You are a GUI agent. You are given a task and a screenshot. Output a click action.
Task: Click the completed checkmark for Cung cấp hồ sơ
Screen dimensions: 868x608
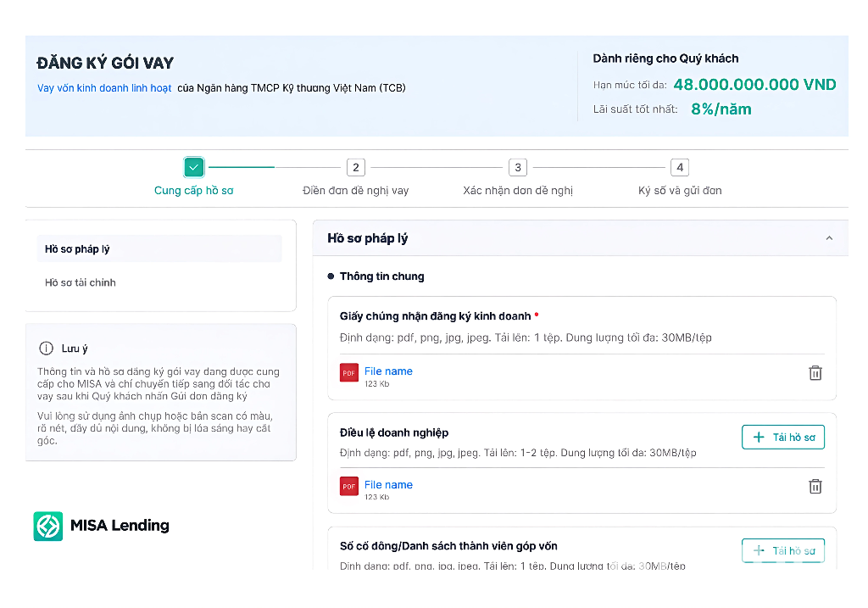[193, 167]
